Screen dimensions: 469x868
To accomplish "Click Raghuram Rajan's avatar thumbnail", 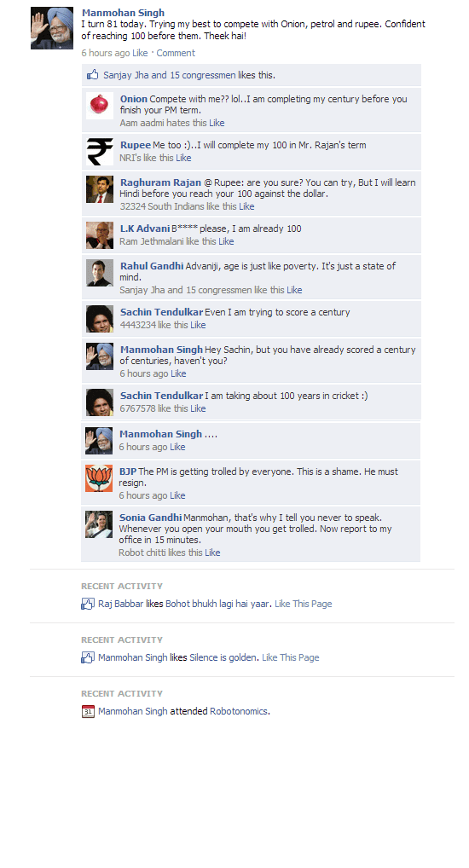I will [x=100, y=189].
